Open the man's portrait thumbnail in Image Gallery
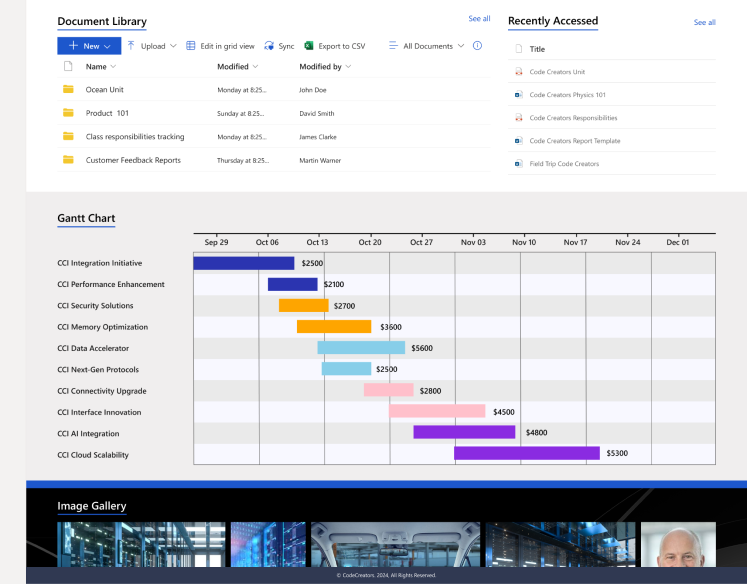 678,544
